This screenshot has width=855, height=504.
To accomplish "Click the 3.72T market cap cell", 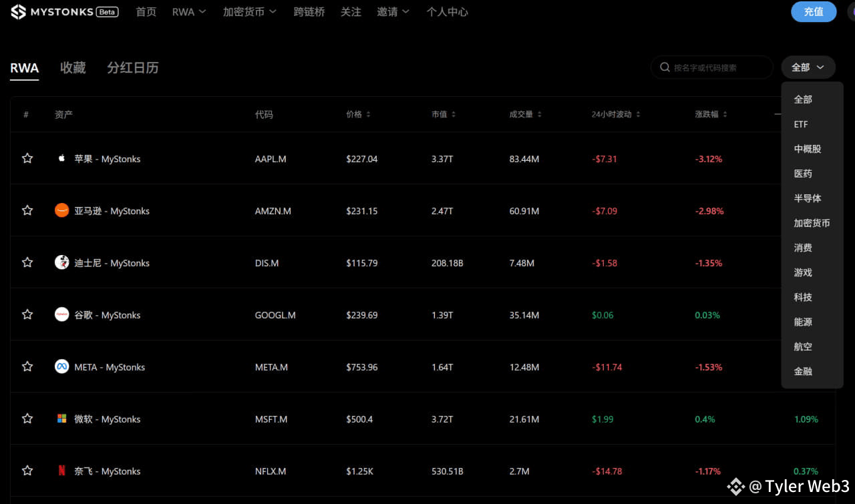I will 442,419.
